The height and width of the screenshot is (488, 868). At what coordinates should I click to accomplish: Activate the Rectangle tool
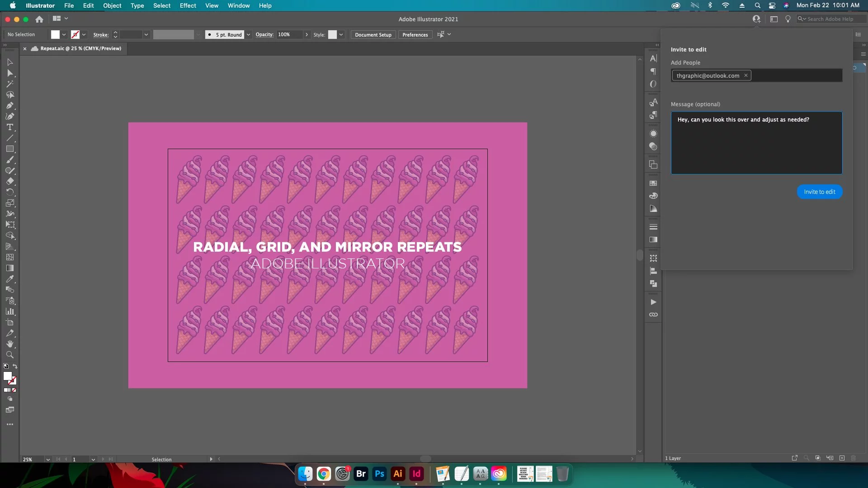[10, 149]
